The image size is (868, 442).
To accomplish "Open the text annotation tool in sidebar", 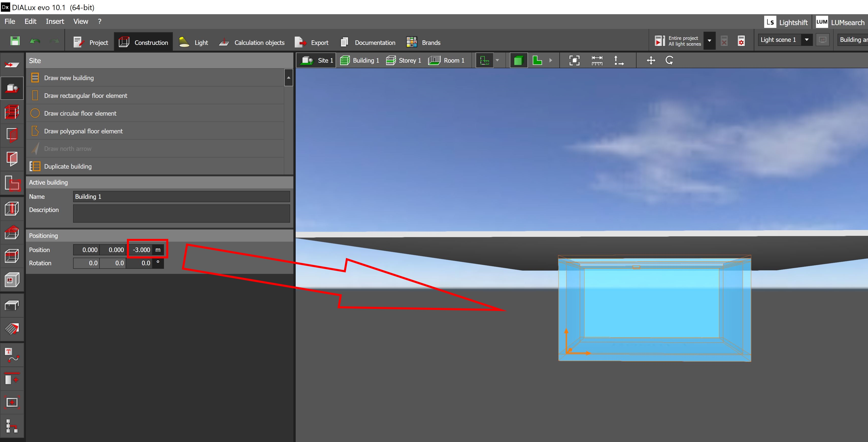I will [12, 355].
